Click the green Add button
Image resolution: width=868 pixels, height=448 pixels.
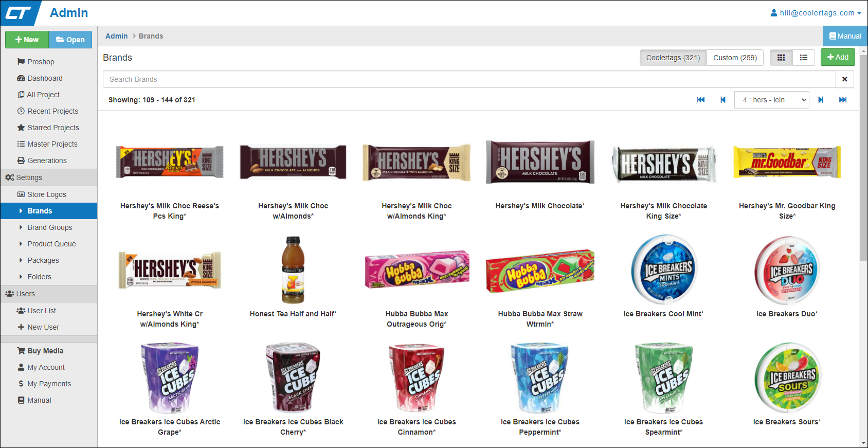click(838, 57)
